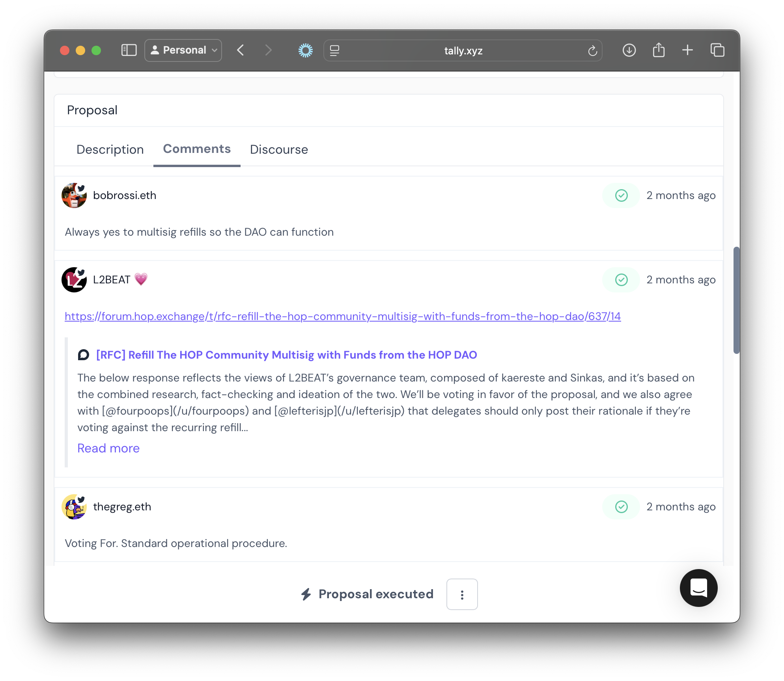Add a new tab with plus icon
Viewport: 784px width, 681px height.
point(687,50)
